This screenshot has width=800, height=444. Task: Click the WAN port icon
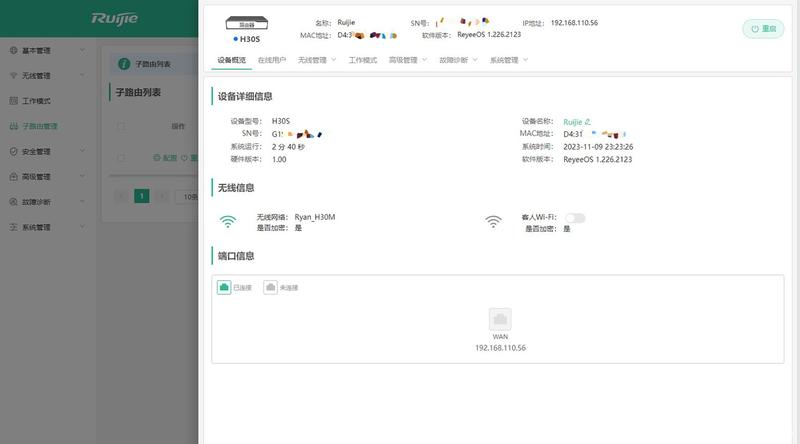click(500, 319)
